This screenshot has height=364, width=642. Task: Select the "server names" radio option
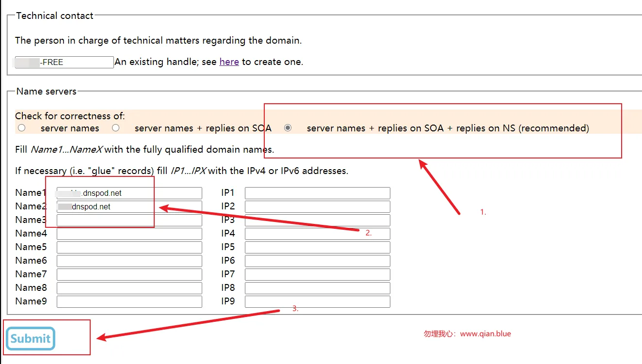coord(21,128)
